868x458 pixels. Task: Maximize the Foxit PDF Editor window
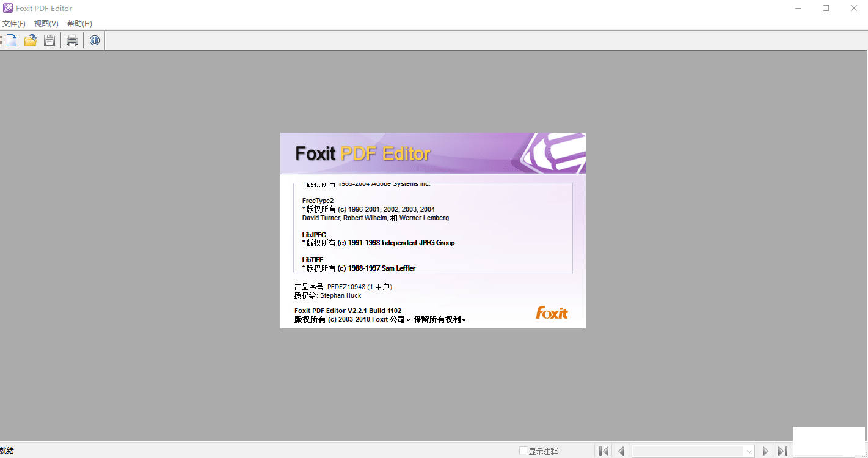pos(826,8)
